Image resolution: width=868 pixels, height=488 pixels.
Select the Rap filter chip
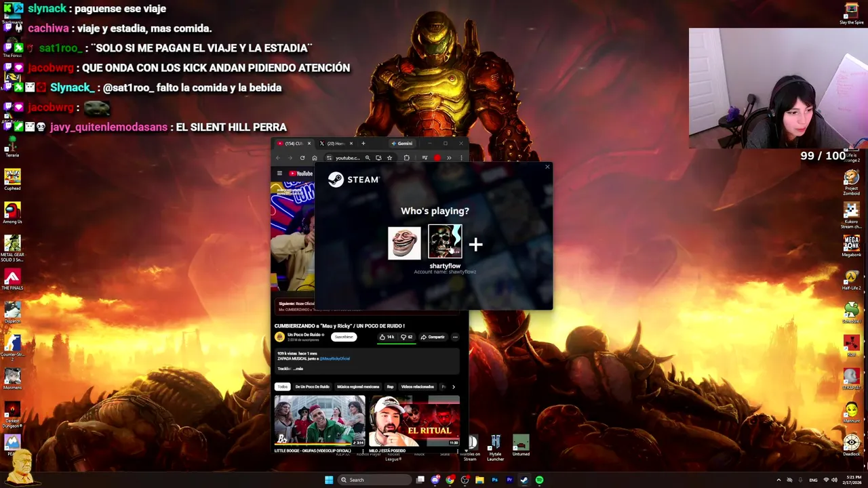tap(390, 386)
